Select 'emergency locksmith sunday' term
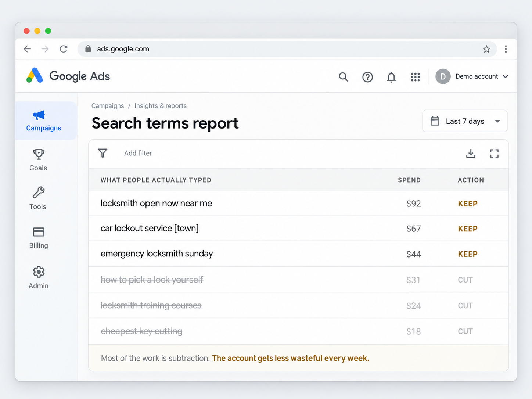Screen dimensions: 532x399 click(x=157, y=254)
